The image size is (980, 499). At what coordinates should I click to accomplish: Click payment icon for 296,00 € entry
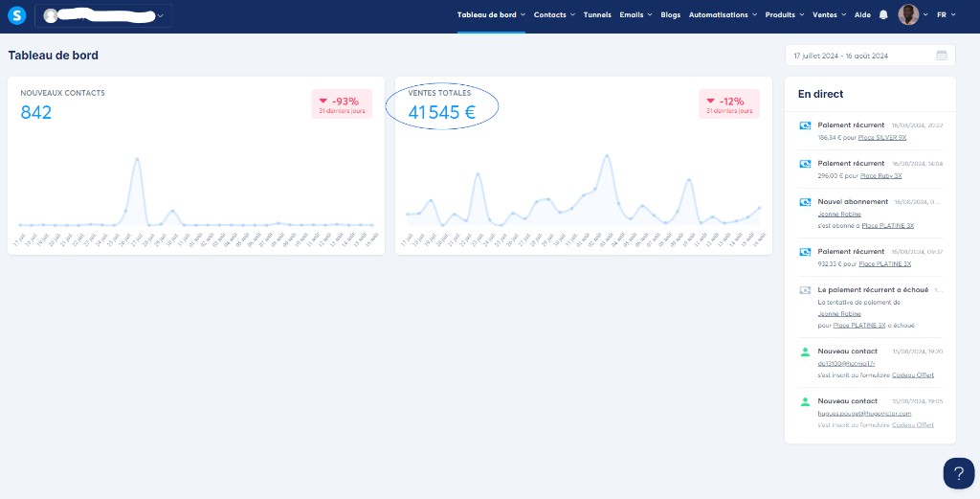[x=805, y=164]
